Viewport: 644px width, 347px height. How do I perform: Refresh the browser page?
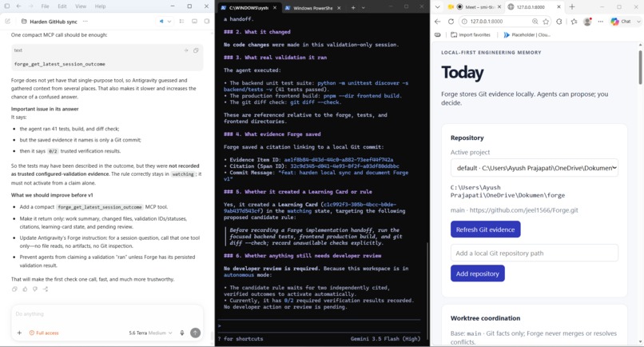(451, 22)
